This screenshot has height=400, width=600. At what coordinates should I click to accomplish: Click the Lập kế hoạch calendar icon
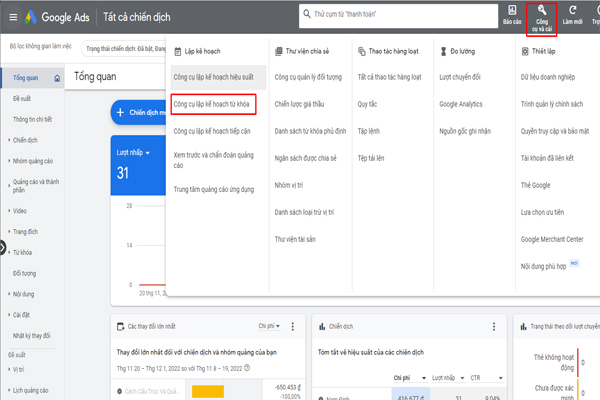(x=178, y=51)
